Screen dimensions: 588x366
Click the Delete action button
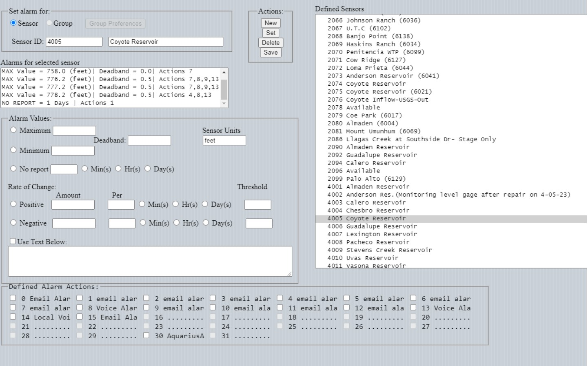(271, 43)
